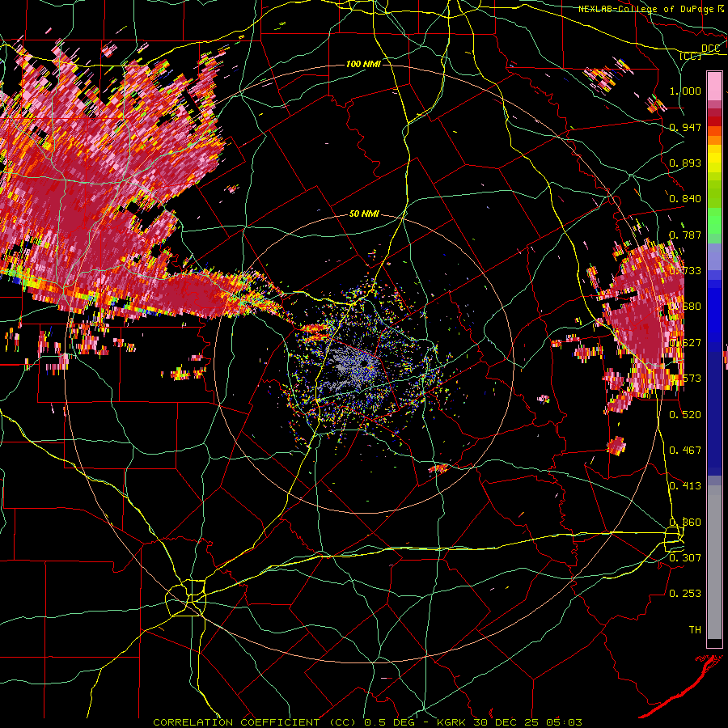Click the 0.253 scale value
728x728 pixels.
pos(685,594)
